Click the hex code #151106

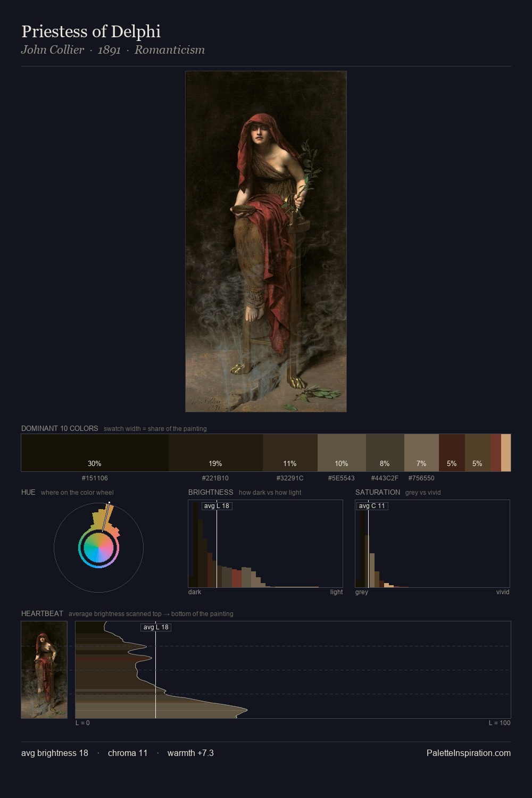(95, 478)
